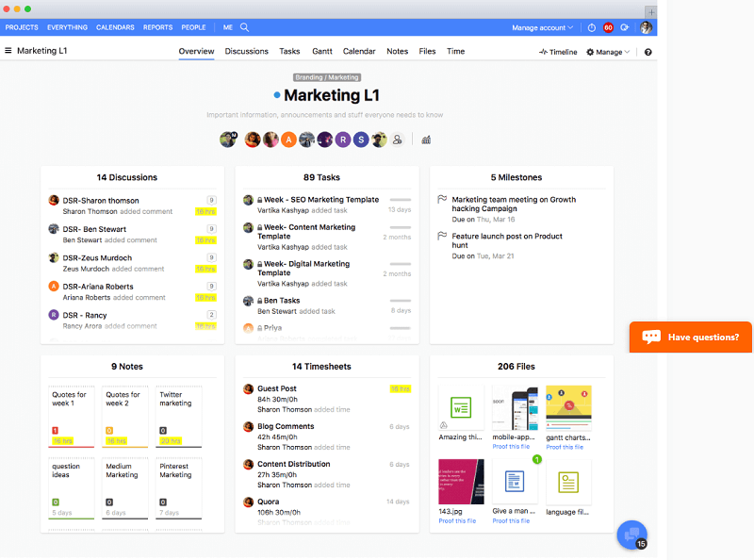Viewport: 754px width, 560px height.
Task: Open the hamburger menu beside Marketing L1
Action: (x=8, y=51)
